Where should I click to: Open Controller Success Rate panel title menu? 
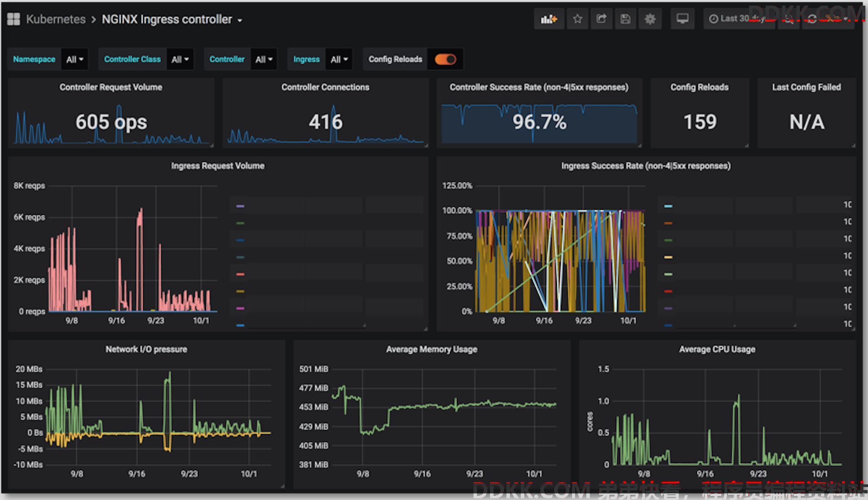(x=539, y=87)
